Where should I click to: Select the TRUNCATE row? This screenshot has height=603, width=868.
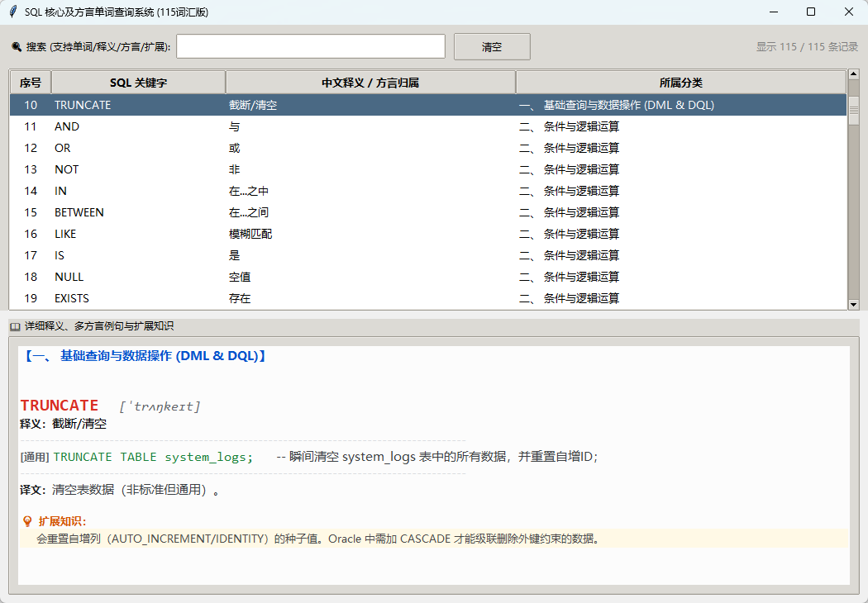pos(428,105)
